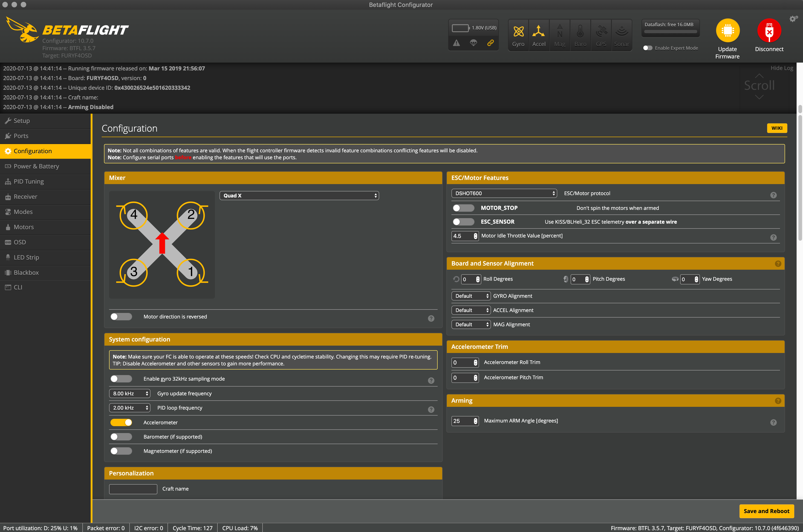Expand the PID loop frequency dropdown
The image size is (803, 532).
[130, 408]
